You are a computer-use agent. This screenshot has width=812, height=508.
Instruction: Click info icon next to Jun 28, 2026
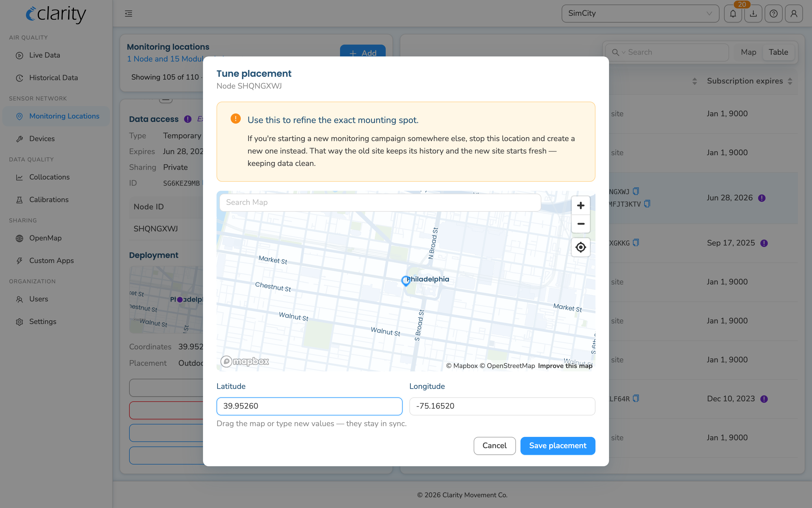tap(762, 198)
